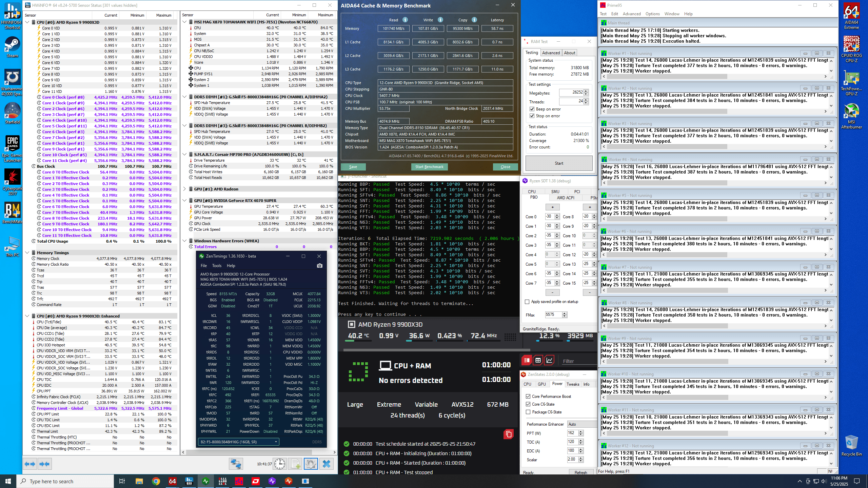Collapse the Memory Timings sensor group
Image resolution: width=868 pixels, height=488 pixels.
pos(27,253)
